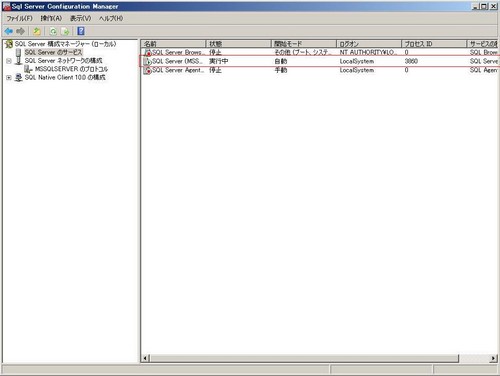This screenshot has height=376, width=500.
Task: Click the SQL Server のサービス server icon
Action: point(19,52)
